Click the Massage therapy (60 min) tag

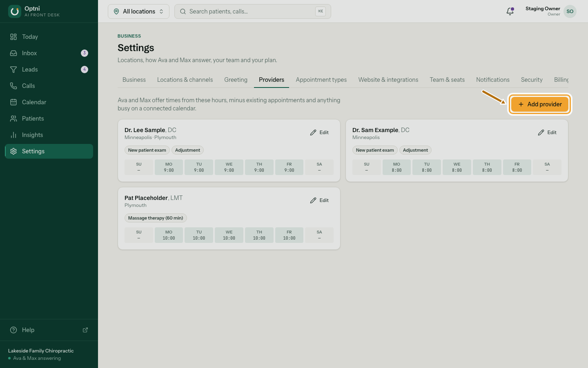[156, 218]
